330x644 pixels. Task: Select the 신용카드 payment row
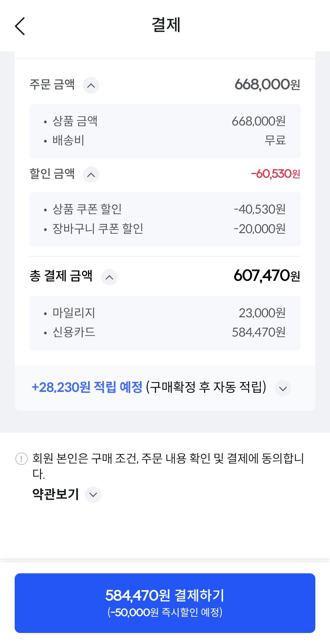click(165, 332)
